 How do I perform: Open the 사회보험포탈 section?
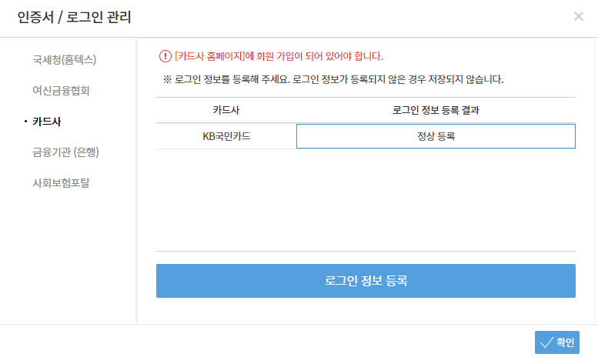pyautogui.click(x=61, y=182)
